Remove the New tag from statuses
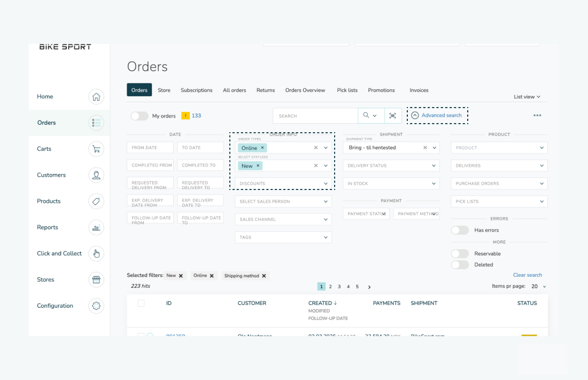The width and height of the screenshot is (588, 380). tap(258, 165)
